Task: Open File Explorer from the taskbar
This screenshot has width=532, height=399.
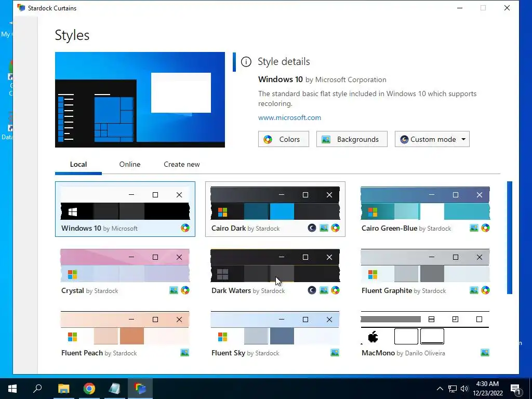Action: pos(63,389)
